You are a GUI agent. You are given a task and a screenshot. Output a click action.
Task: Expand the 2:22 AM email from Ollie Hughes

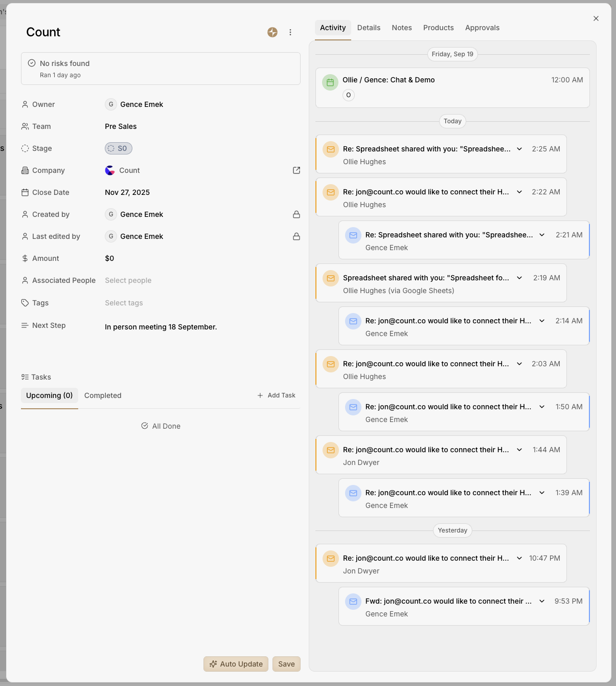point(519,192)
